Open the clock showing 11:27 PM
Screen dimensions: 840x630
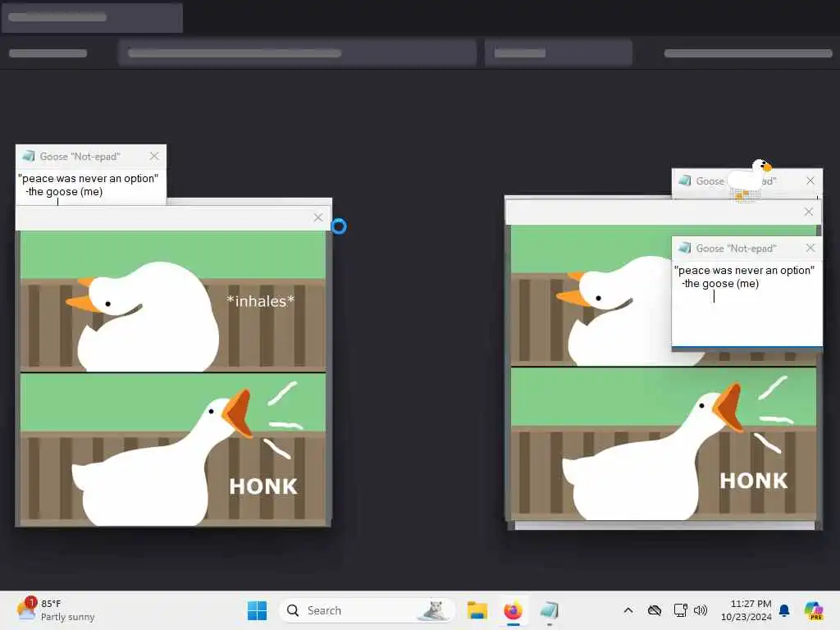tap(746, 610)
